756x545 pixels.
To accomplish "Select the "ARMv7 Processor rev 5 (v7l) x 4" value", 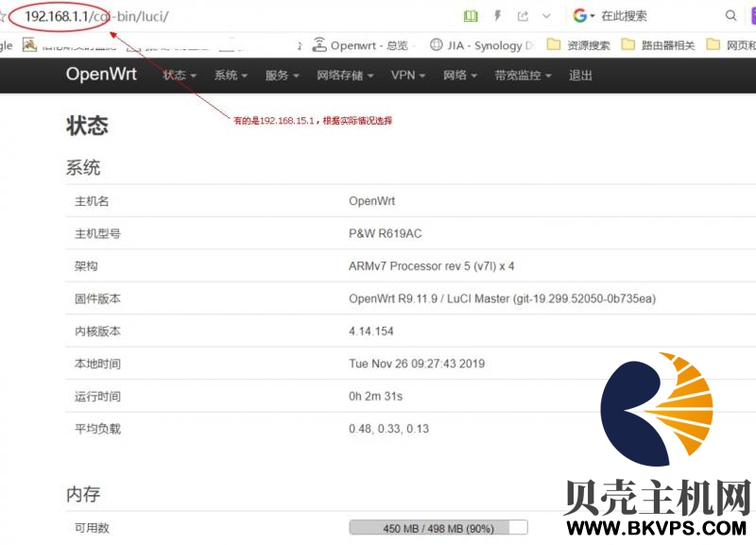I will click(x=432, y=266).
